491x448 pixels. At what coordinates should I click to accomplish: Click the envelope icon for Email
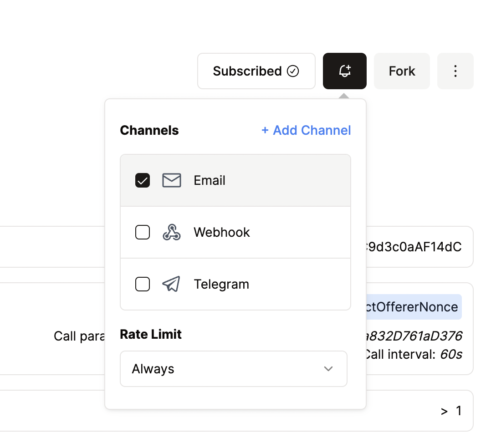click(x=172, y=181)
